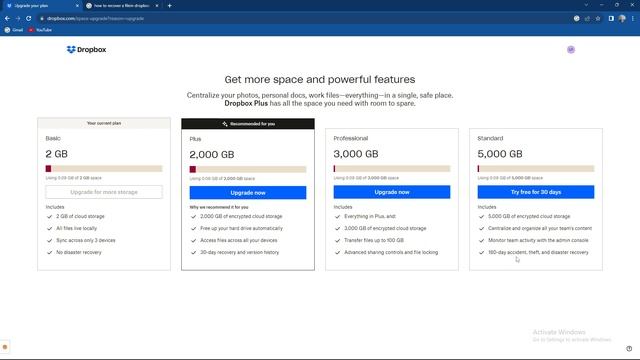This screenshot has width=640, height=360.
Task: Click the 3,000 GB storage amount
Action: pos(356,154)
